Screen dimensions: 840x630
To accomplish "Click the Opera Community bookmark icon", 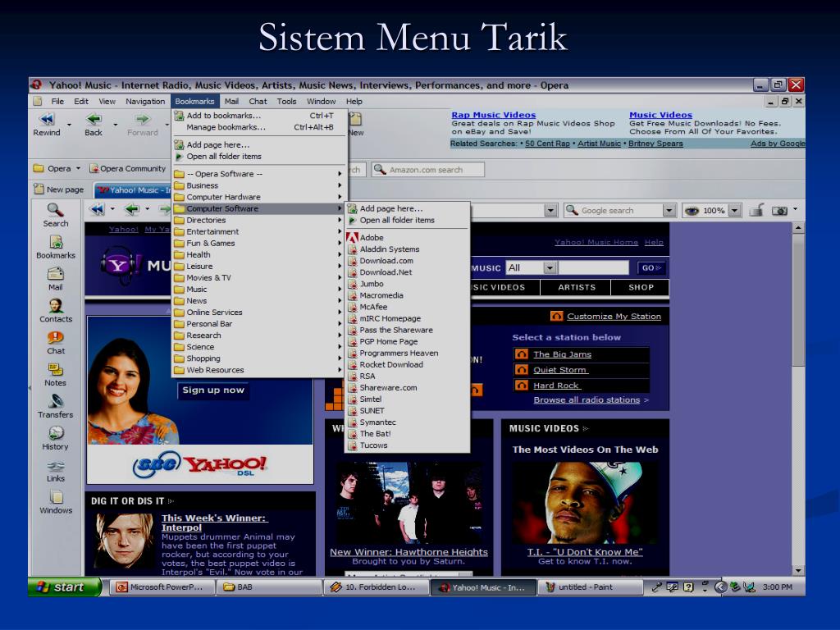I will 94,168.
